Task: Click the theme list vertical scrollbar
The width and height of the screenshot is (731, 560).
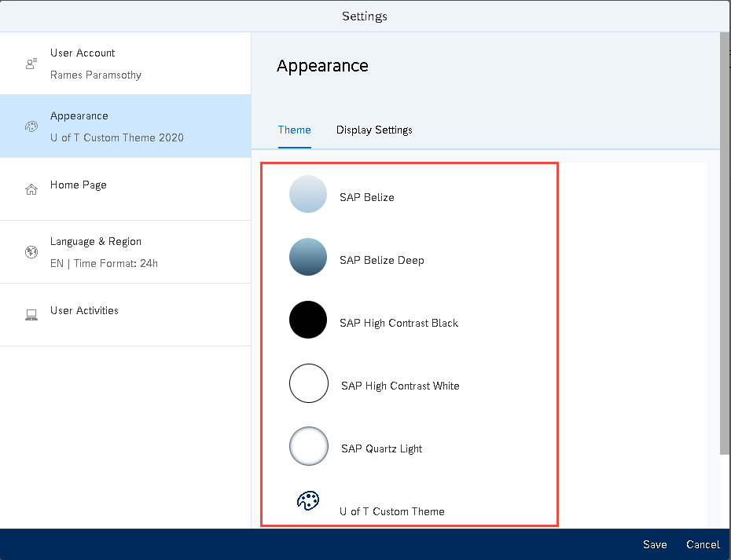Action: coord(725,243)
